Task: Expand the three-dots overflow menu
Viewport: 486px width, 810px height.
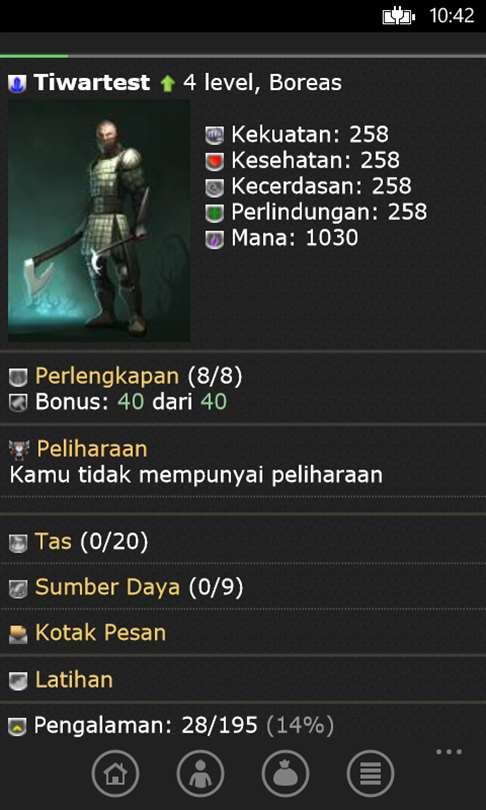Action: pos(449,752)
